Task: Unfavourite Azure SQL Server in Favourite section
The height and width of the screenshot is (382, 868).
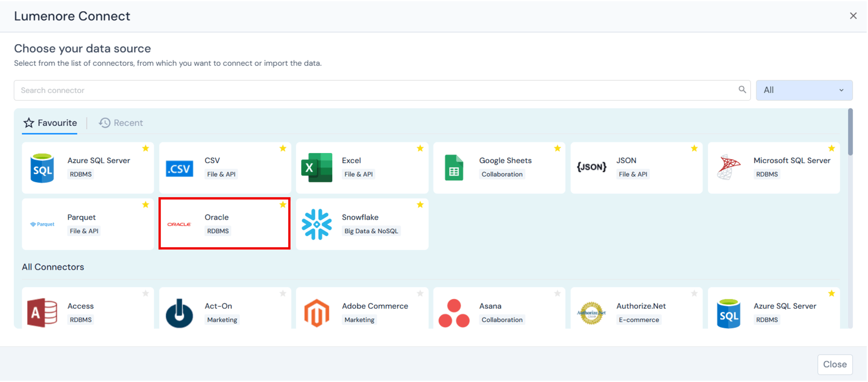Action: click(x=146, y=148)
